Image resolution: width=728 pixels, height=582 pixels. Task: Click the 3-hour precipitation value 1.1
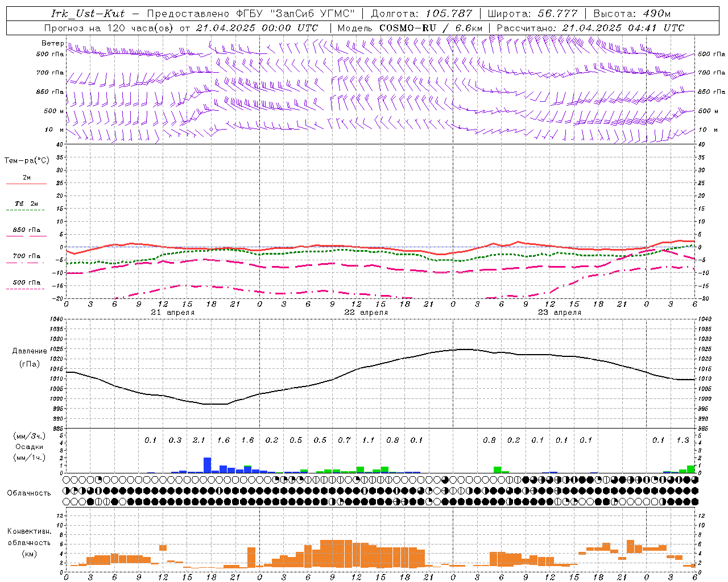pos(368,440)
